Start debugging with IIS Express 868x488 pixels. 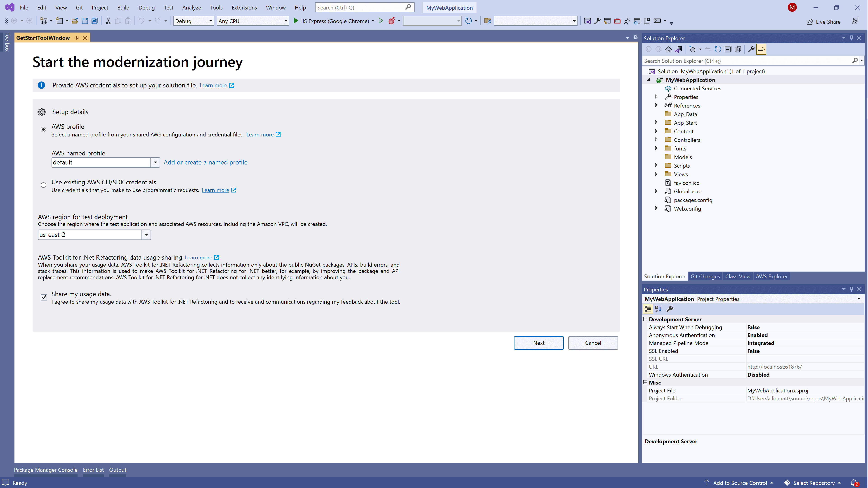(x=295, y=21)
